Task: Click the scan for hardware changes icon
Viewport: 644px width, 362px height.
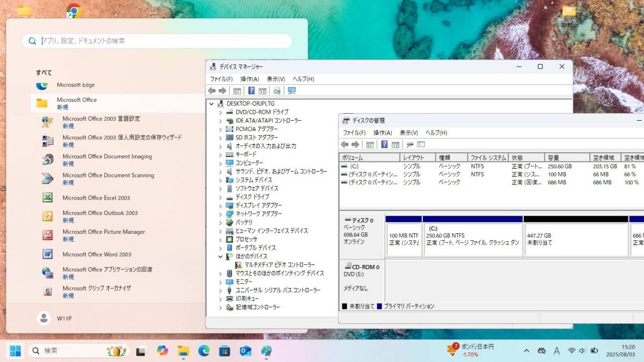Action: tap(277, 91)
